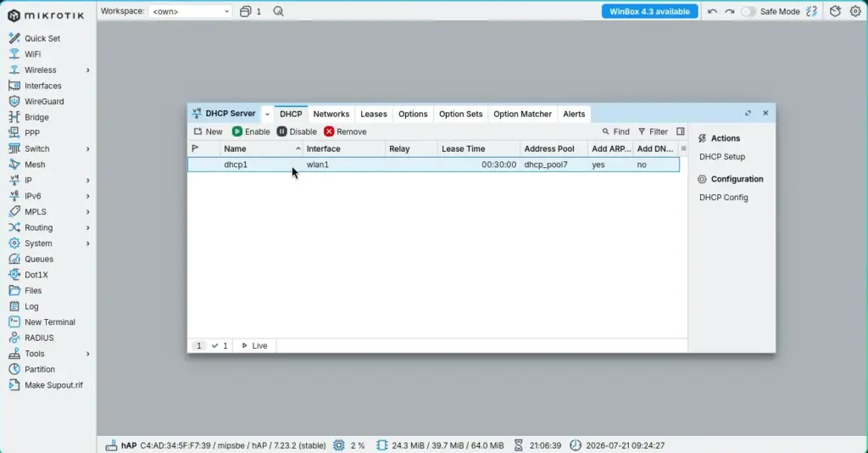Image resolution: width=868 pixels, height=453 pixels.
Task: Sort by the Lease Time column header
Action: coord(479,148)
